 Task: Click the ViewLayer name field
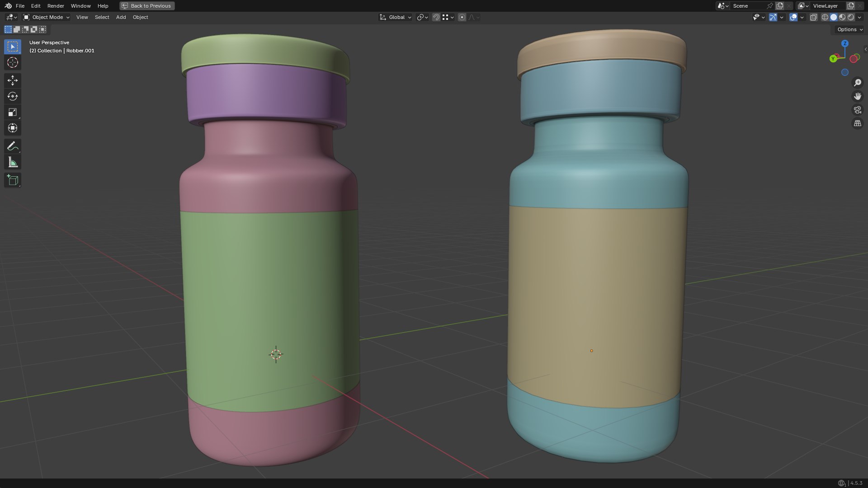point(828,6)
